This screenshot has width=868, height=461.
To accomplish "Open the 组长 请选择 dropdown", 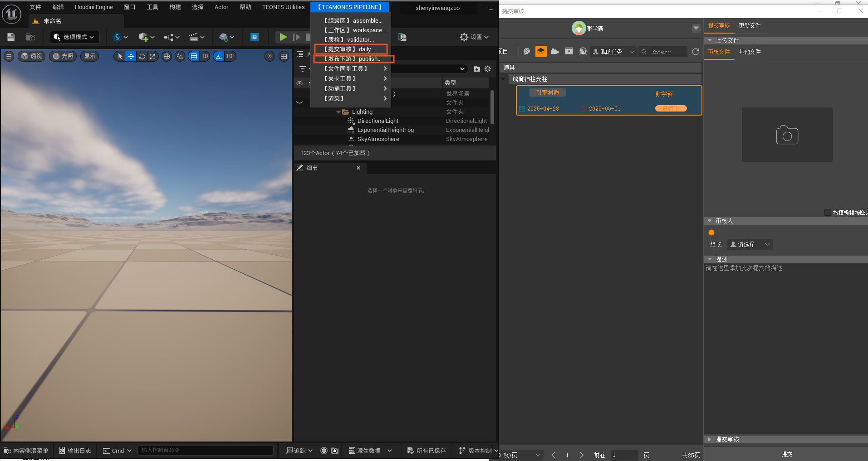I will pyautogui.click(x=750, y=244).
